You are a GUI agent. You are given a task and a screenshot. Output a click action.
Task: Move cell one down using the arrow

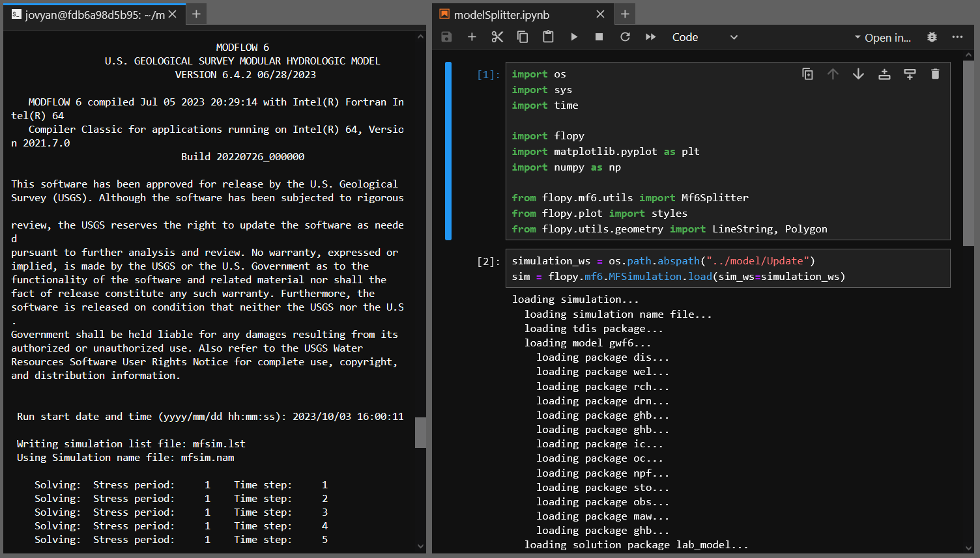tap(858, 74)
